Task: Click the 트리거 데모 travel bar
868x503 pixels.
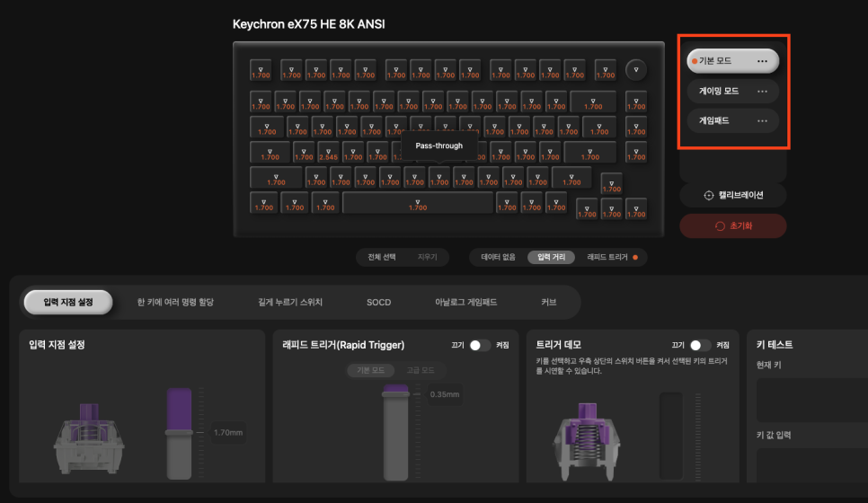Action: tap(671, 436)
